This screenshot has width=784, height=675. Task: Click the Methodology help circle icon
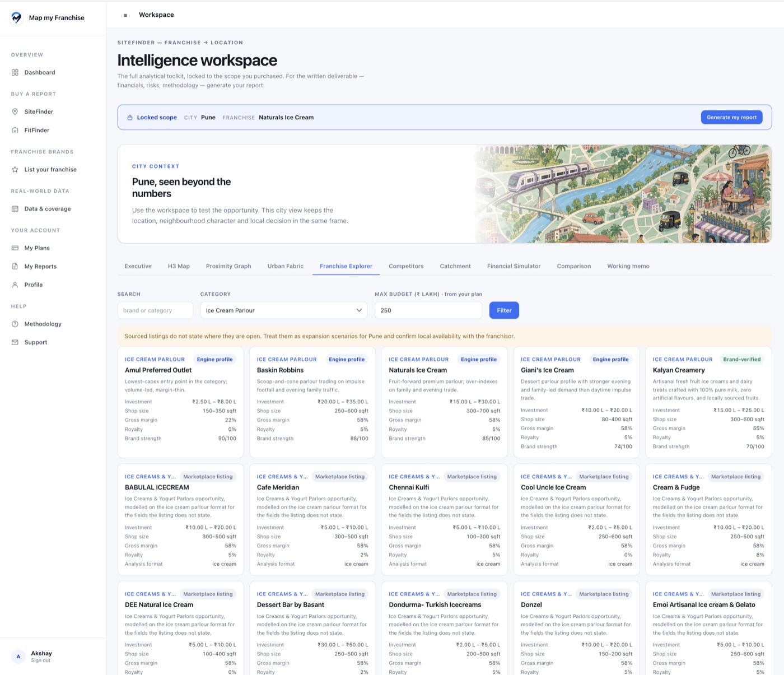coord(15,324)
